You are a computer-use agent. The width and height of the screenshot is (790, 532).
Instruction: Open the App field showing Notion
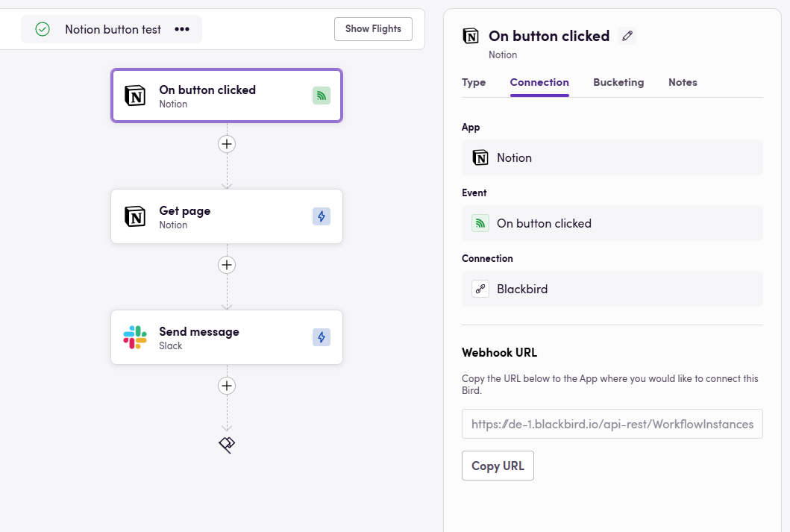pyautogui.click(x=612, y=157)
